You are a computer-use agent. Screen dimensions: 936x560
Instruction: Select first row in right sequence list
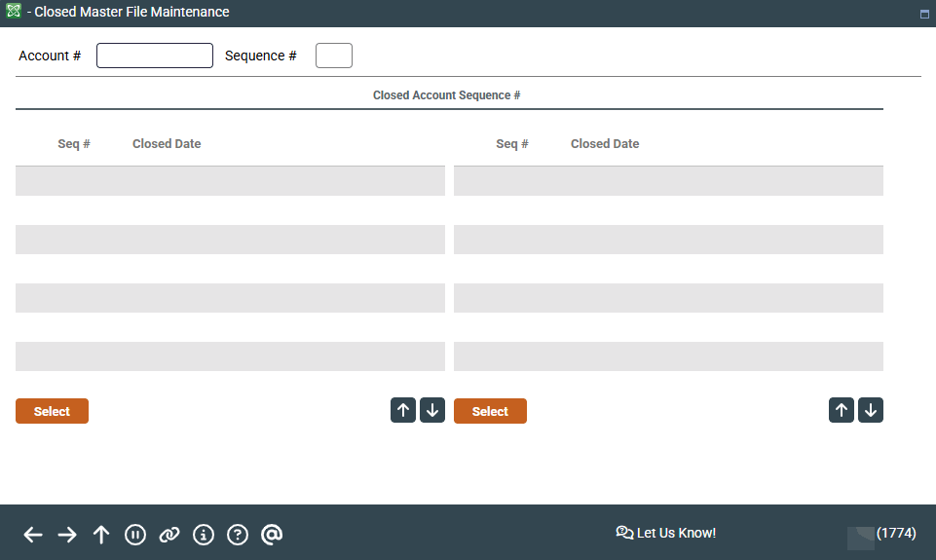[668, 181]
